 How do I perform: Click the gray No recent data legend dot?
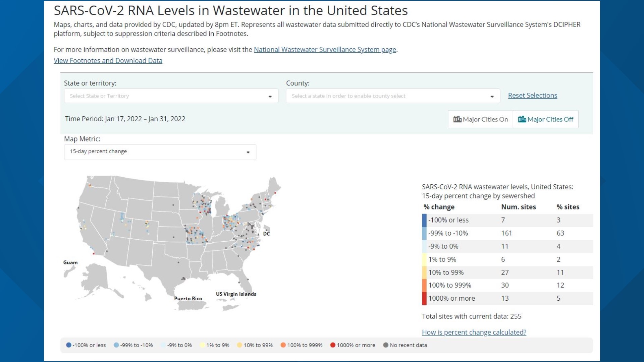point(386,345)
